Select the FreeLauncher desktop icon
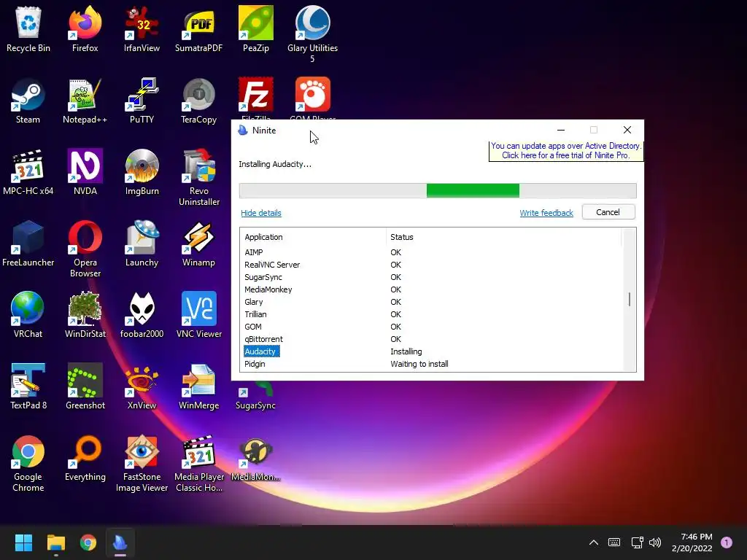Image resolution: width=747 pixels, height=560 pixels. tap(28, 244)
